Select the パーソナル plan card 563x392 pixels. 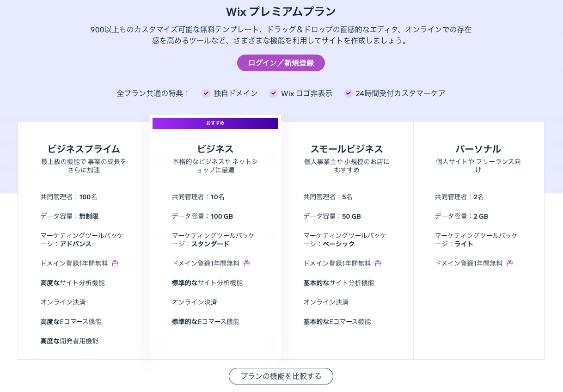pos(478,240)
